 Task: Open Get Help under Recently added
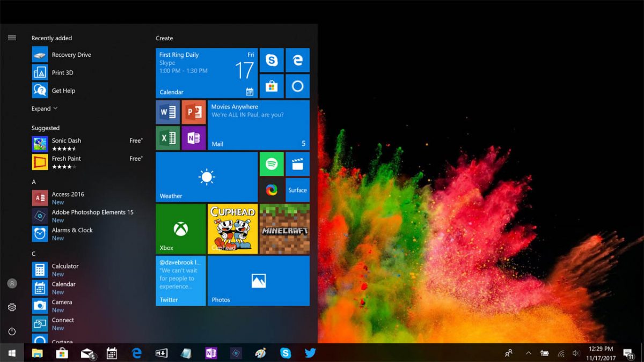[63, 90]
